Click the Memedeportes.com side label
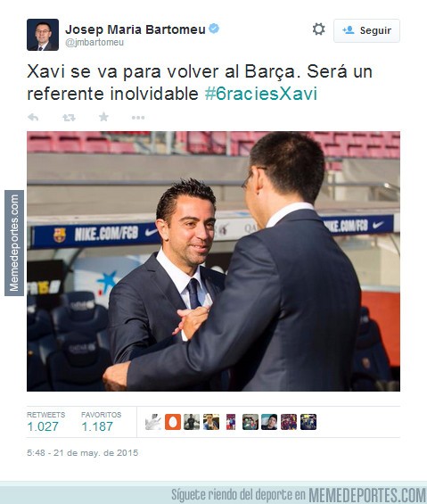This screenshot has height=504, width=427. [x=14, y=243]
